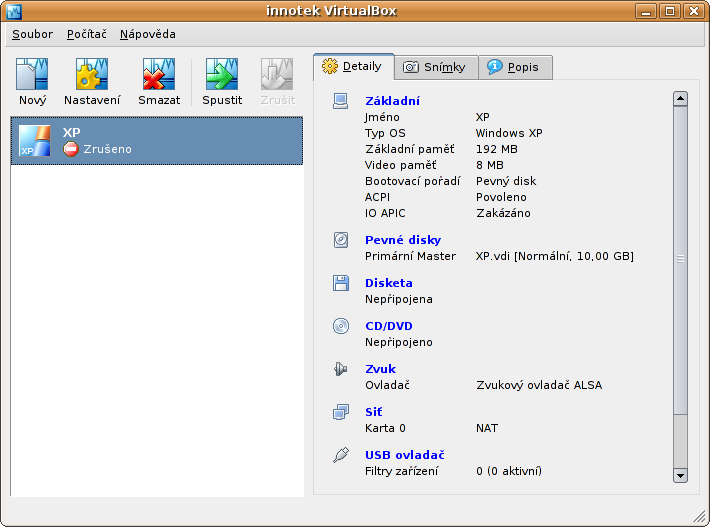Open the Počítač menu
The width and height of the screenshot is (710, 527).
click(x=86, y=34)
